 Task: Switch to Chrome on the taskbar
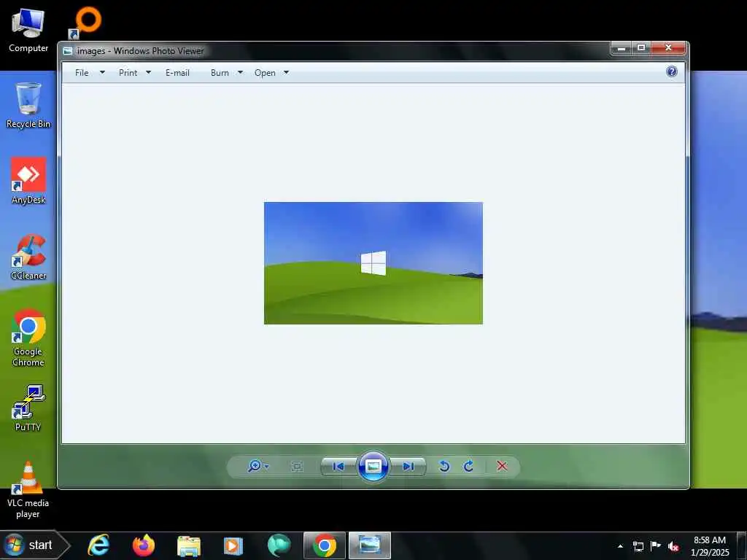tap(325, 545)
